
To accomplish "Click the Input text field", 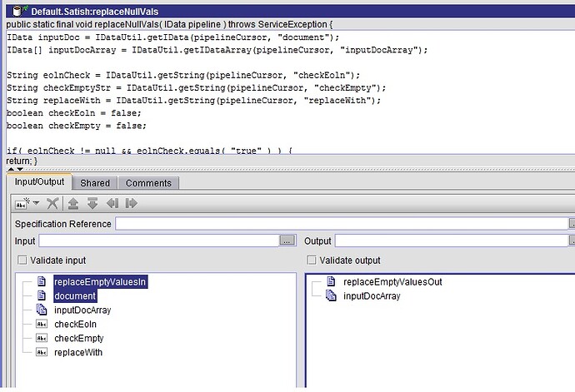I will coord(159,241).
